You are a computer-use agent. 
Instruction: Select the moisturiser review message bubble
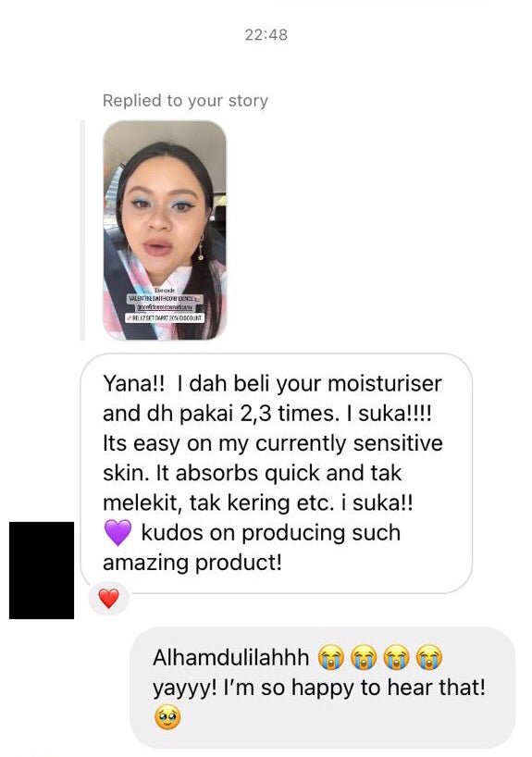(276, 473)
